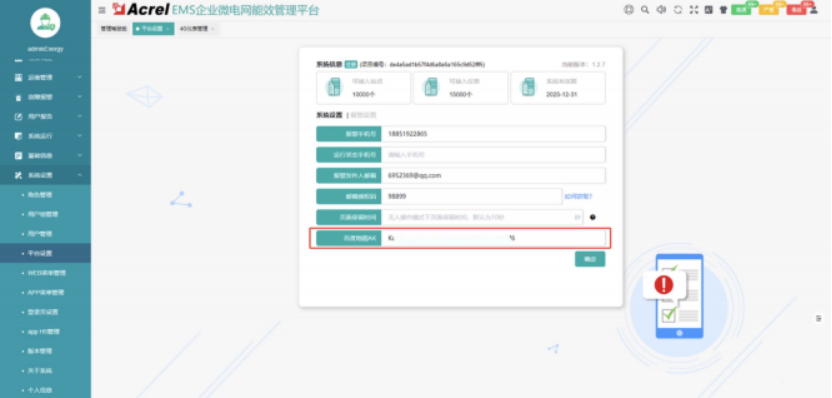
Task: Switch to the greyed 报警设置 section tab
Action: pyautogui.click(x=363, y=115)
